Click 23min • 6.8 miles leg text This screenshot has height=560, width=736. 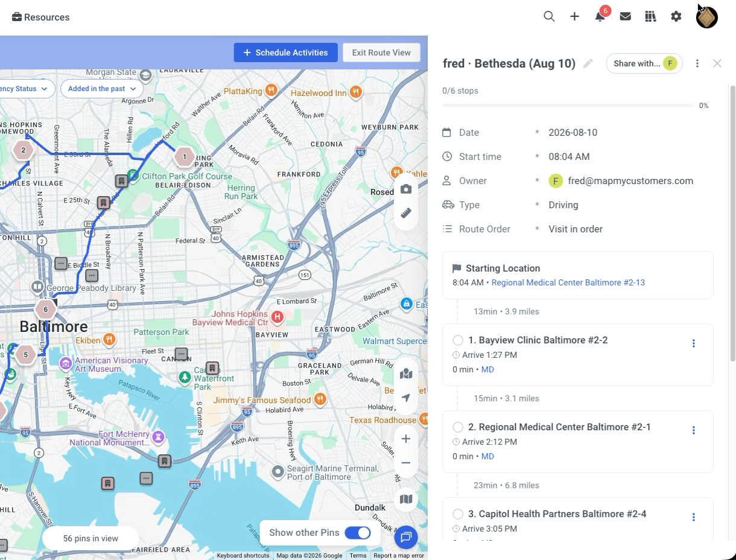tap(506, 486)
